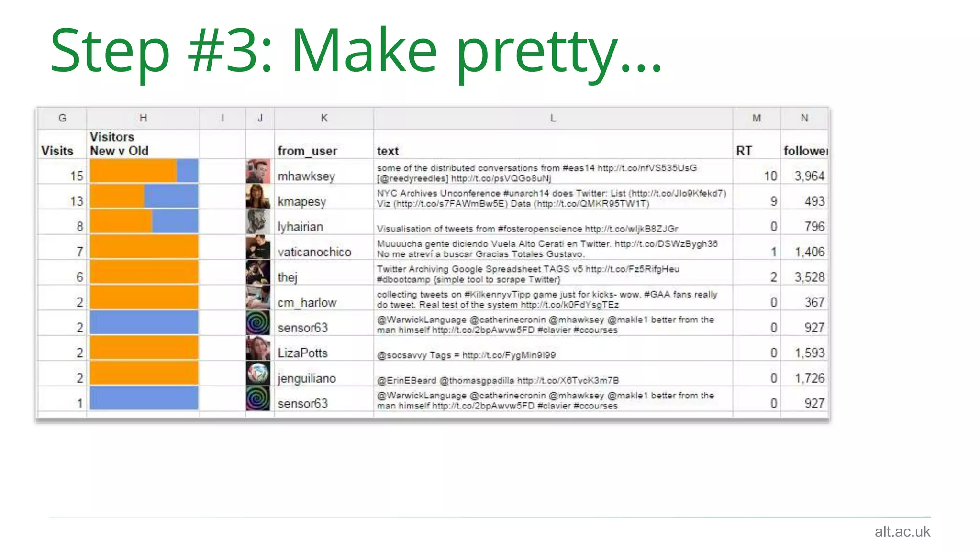Select the 'cm_harlow' username cell

[x=324, y=298]
